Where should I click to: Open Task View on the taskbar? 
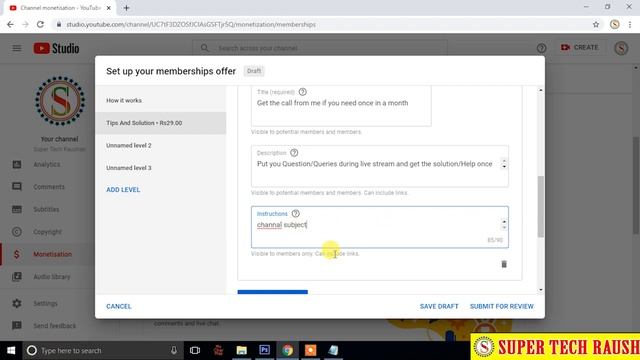195,350
